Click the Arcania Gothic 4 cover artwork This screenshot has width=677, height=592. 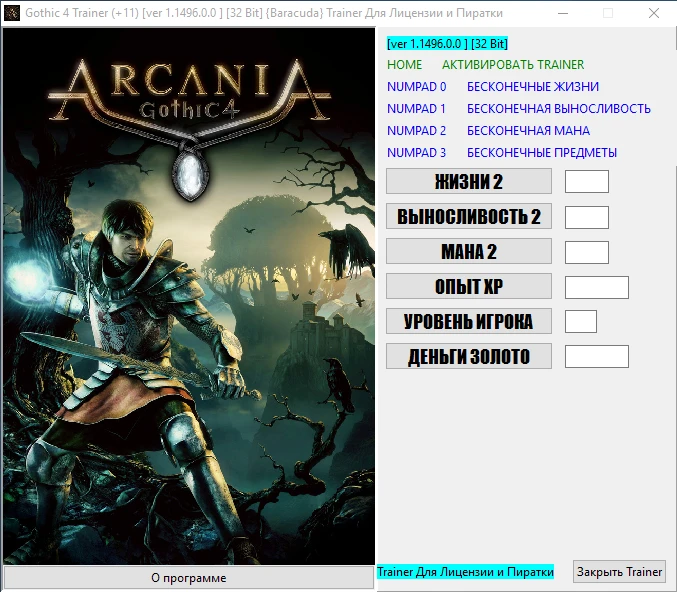(x=189, y=296)
